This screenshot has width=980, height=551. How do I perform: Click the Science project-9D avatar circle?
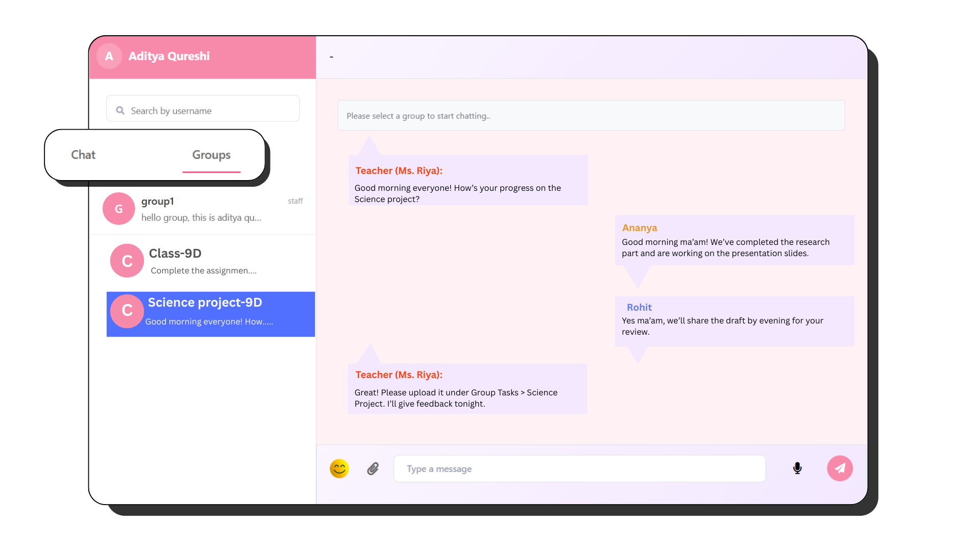coord(127,311)
